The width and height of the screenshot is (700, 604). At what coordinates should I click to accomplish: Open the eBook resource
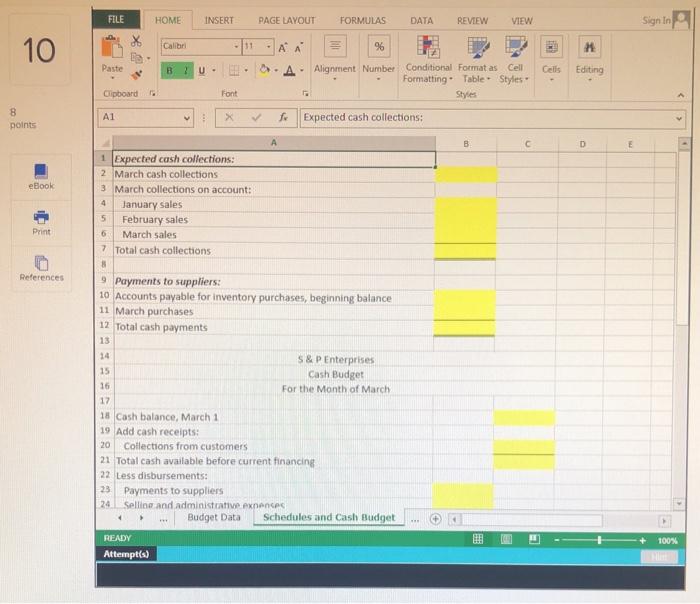pos(41,177)
